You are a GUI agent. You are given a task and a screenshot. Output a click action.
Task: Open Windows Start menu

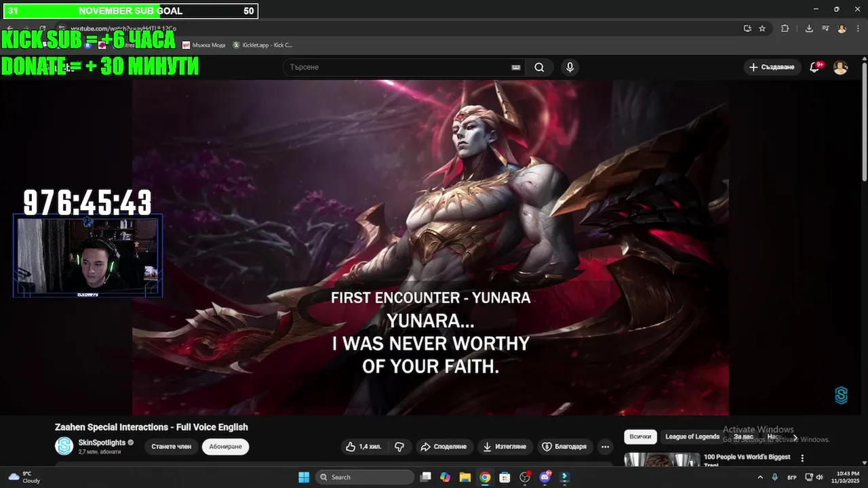pyautogui.click(x=304, y=477)
